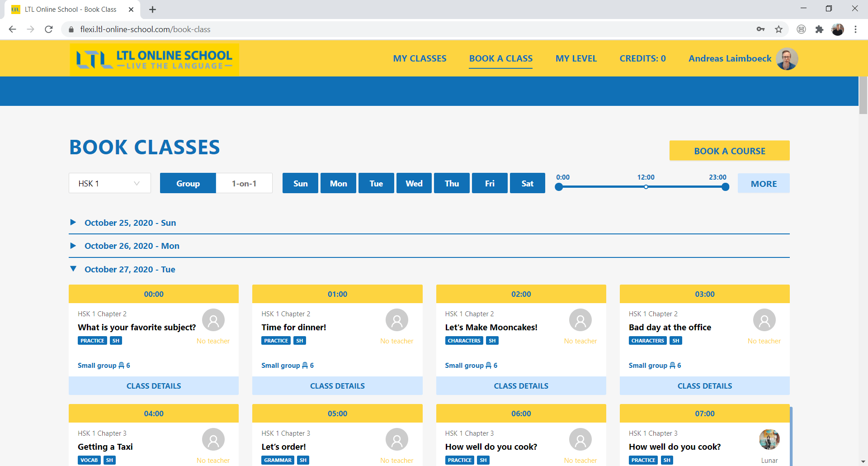Screen dimensions: 868x466
Task: View CLASS DETAILS for Let's Make Mooncakes!
Action: (521, 386)
